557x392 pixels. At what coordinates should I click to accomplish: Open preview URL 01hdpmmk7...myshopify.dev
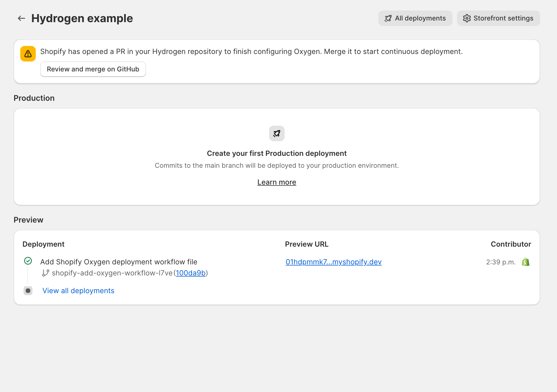[334, 262]
